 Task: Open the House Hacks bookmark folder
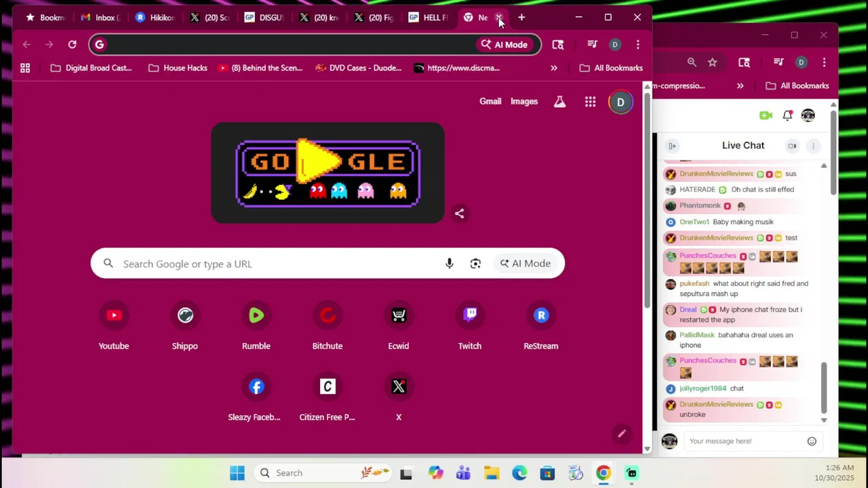click(178, 68)
